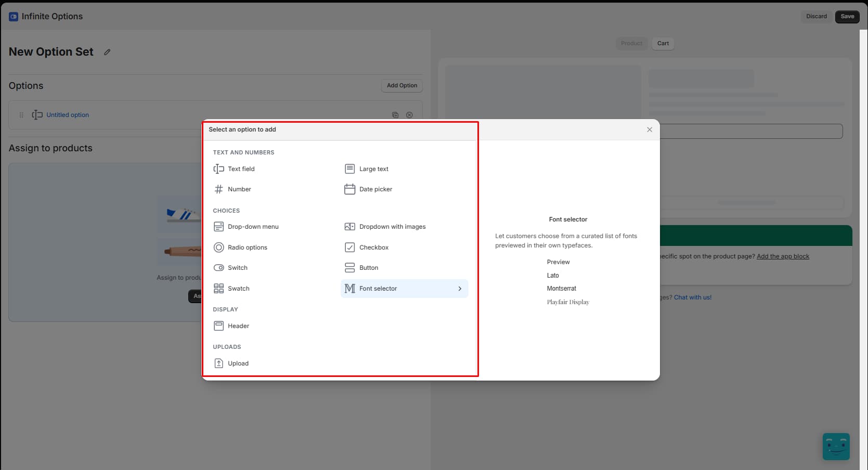Click the UPLOADS section heading
This screenshot has height=470, width=868.
coord(227,347)
